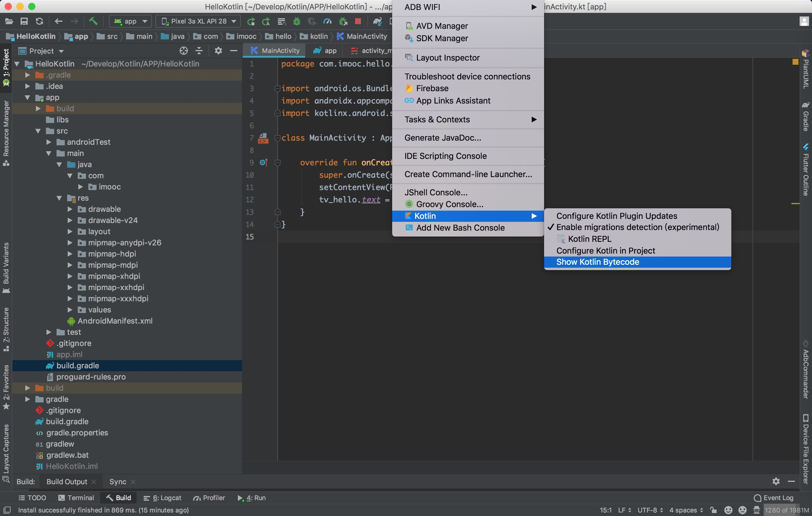Open Build panel gear settings
Screen dimensions: 812x516
tap(776, 481)
